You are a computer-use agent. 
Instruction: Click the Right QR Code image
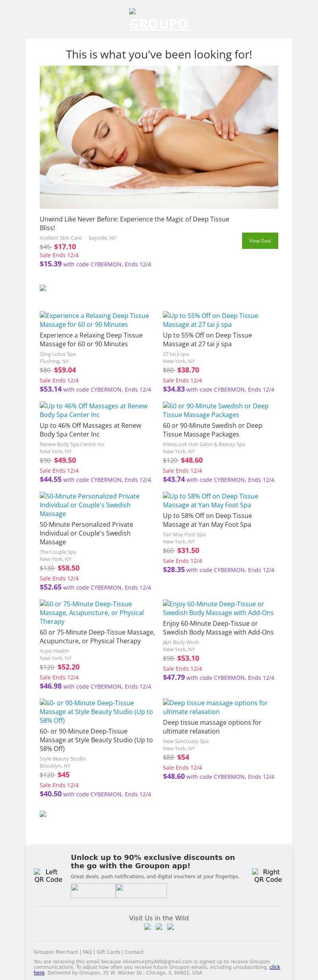(268, 875)
